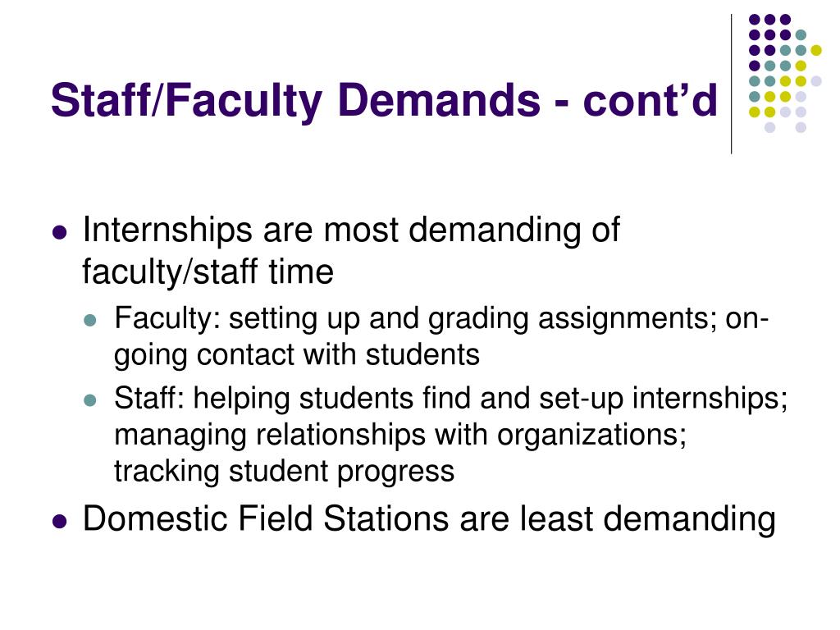Click the text managing relationships with organizations
840x630 pixels.
(400, 436)
